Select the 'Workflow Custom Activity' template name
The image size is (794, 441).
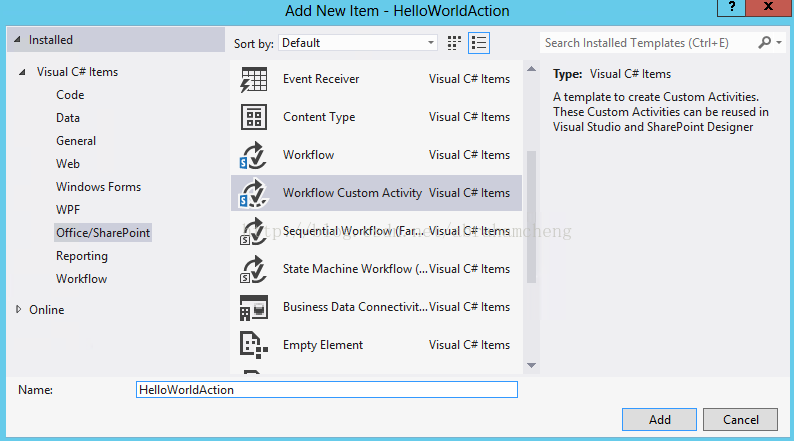click(x=352, y=193)
